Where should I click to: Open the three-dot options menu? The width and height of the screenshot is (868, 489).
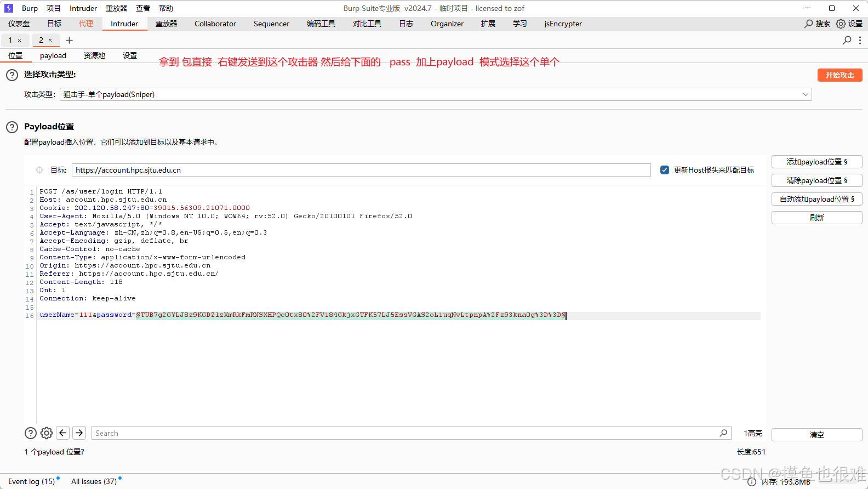point(860,40)
